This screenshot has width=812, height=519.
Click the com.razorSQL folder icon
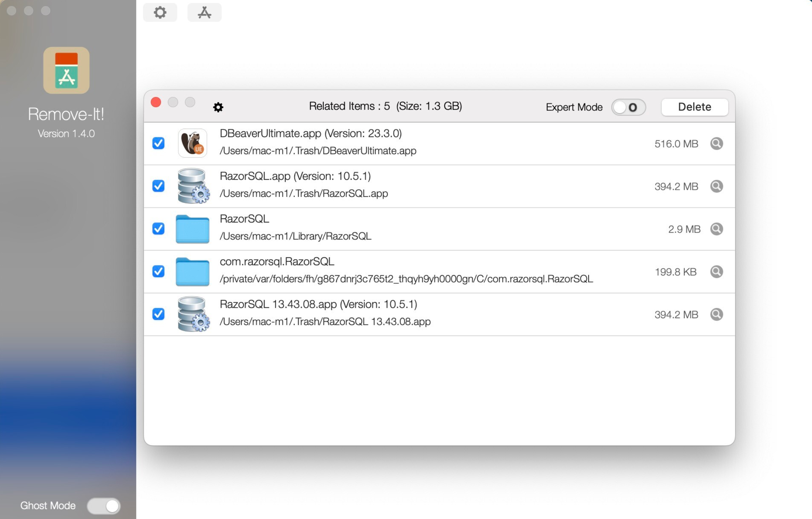(x=192, y=270)
